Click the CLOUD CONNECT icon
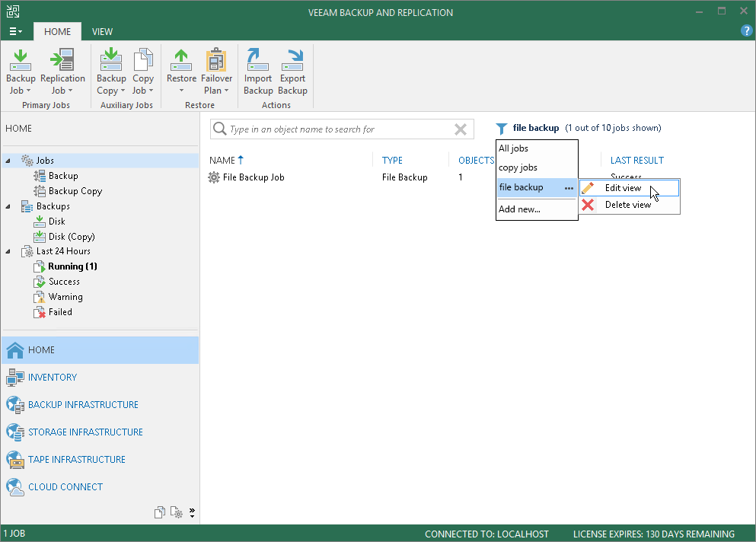 click(15, 487)
